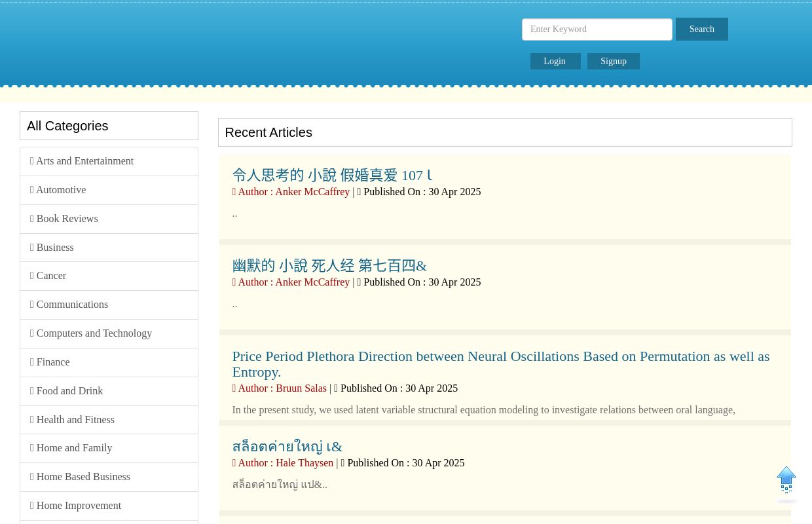Select the Automotive category
This screenshot has height=524, width=812.
point(109,190)
